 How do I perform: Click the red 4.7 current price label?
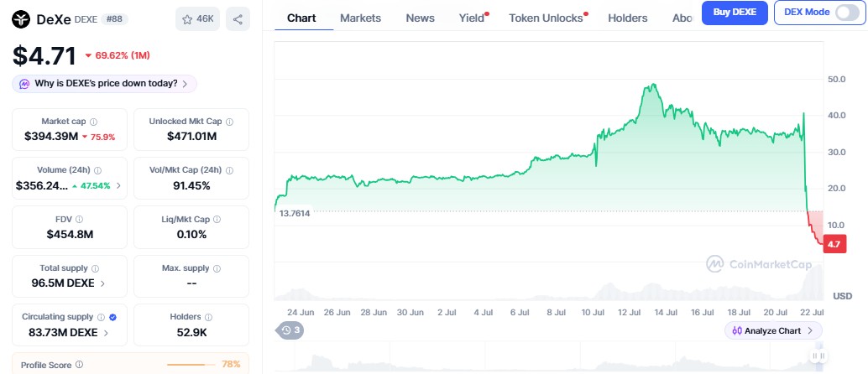(834, 243)
